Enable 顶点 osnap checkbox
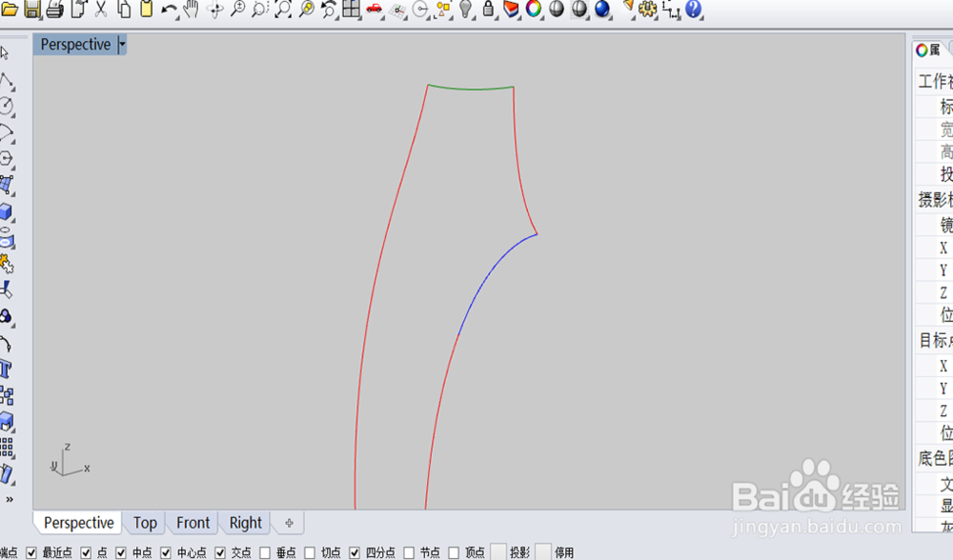953x560 pixels. tap(454, 552)
